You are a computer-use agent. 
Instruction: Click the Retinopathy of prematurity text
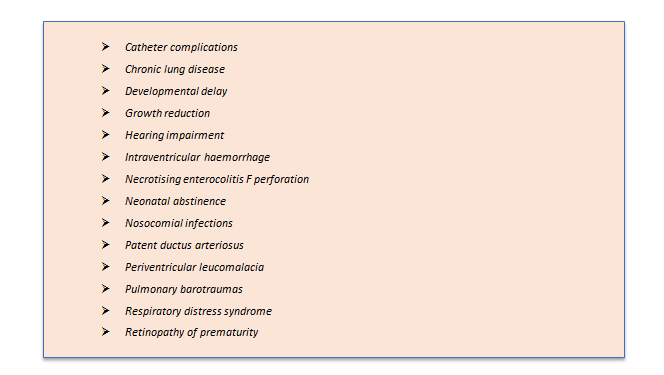pyautogui.click(x=191, y=333)
